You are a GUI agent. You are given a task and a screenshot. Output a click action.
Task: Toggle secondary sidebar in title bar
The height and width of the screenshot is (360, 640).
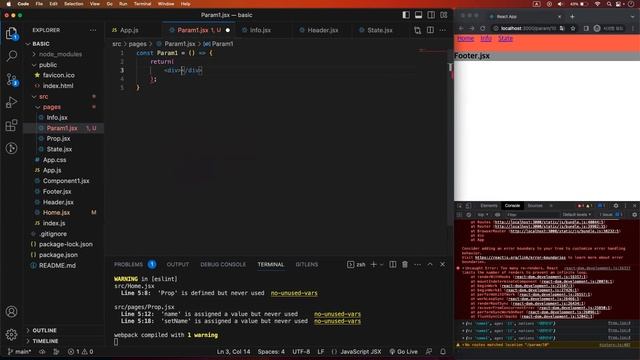point(431,15)
